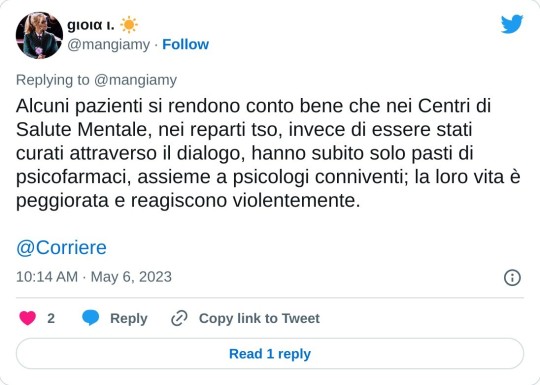Click the sun emoji next to the name
540x385 pixels.
(x=129, y=25)
